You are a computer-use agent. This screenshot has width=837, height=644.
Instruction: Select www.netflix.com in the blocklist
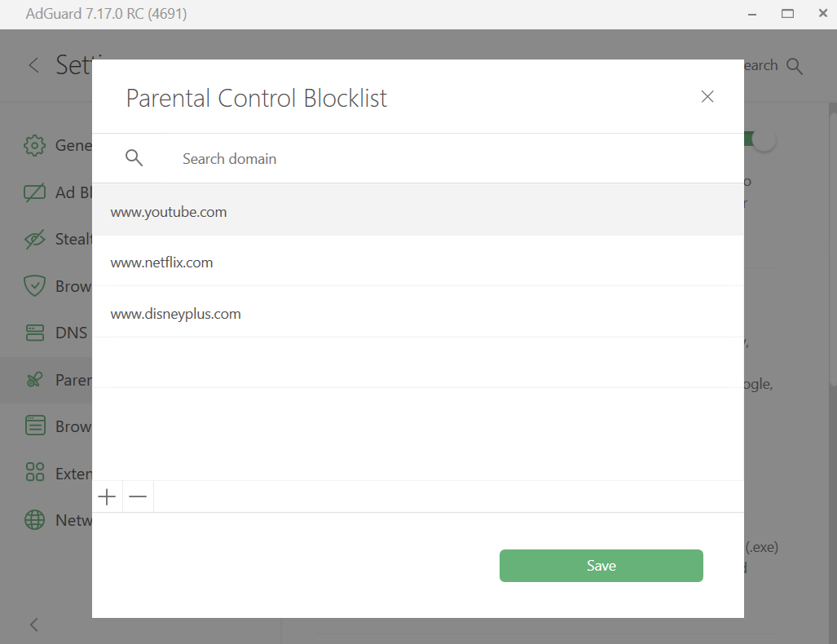point(161,262)
